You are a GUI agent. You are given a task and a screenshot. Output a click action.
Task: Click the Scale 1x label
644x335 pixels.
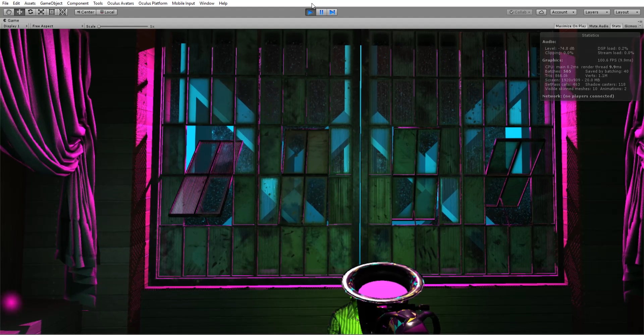152,26
